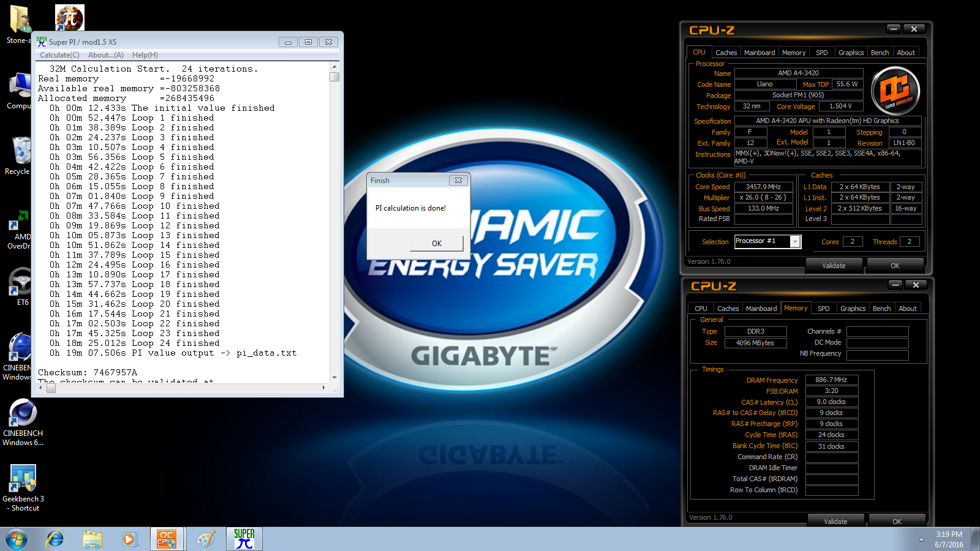Screen dimensions: 980x551
Task: Click the Super PI horizontal scrollbar thumb
Action: (51, 388)
